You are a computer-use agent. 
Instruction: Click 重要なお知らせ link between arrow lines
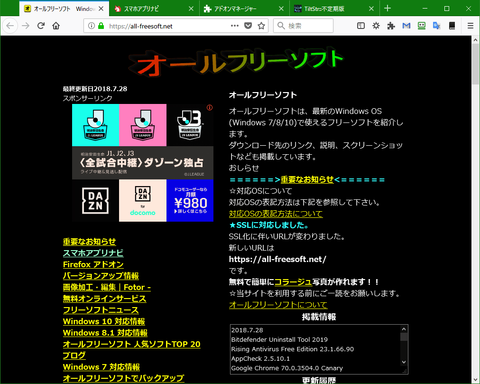[307, 180]
